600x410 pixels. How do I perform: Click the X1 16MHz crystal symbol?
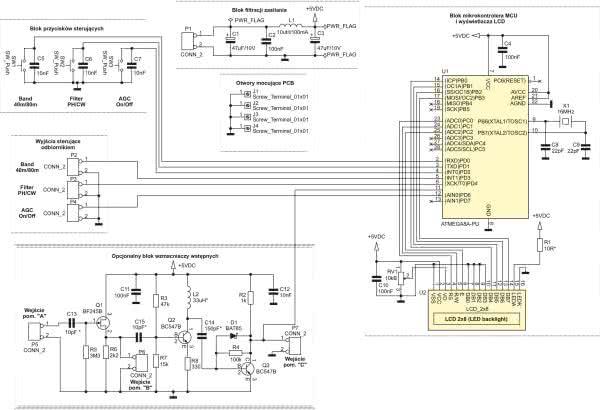568,121
